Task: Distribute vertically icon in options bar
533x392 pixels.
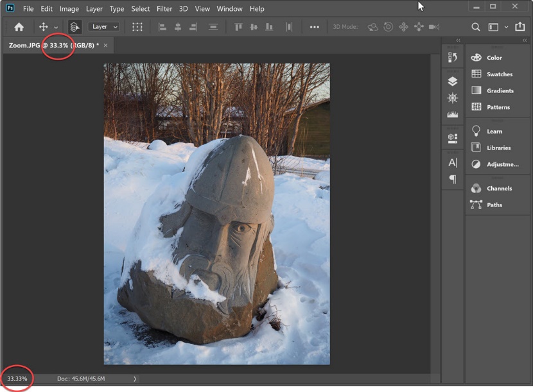Action: [213, 27]
